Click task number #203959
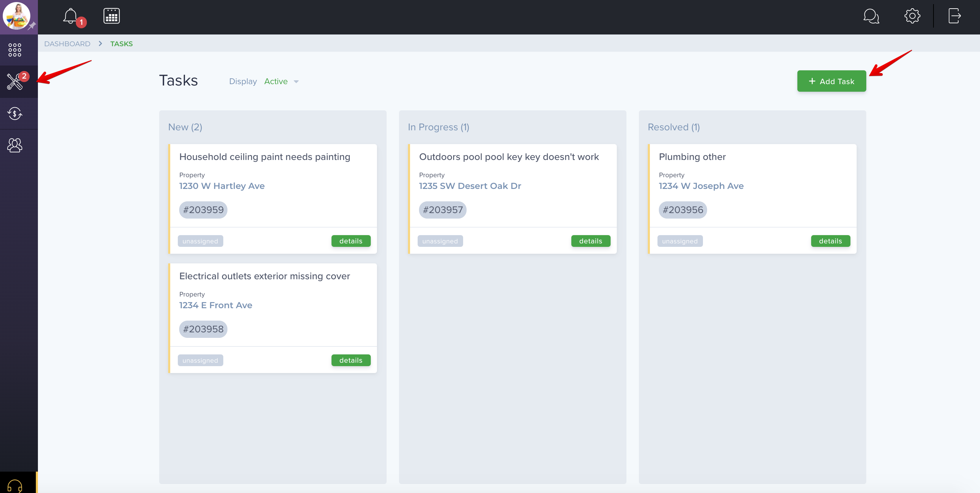 (x=203, y=210)
